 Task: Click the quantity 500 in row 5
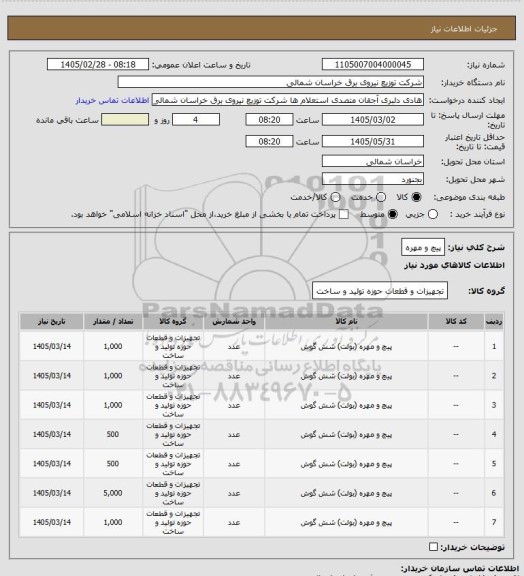click(x=113, y=464)
